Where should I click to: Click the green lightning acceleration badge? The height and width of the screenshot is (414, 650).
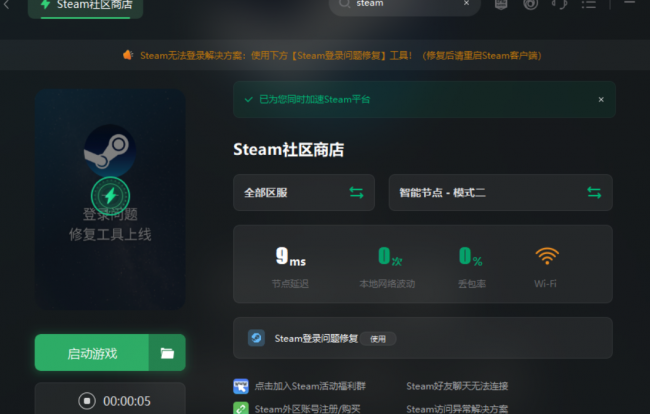(x=110, y=196)
